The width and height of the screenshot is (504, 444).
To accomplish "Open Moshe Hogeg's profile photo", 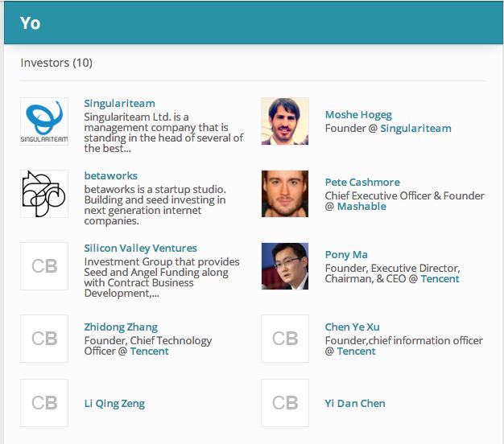I will (x=285, y=121).
